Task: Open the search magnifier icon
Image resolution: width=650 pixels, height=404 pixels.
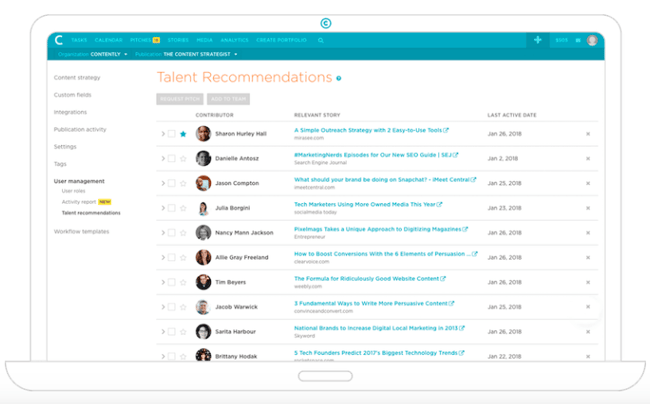Action: pos(320,40)
